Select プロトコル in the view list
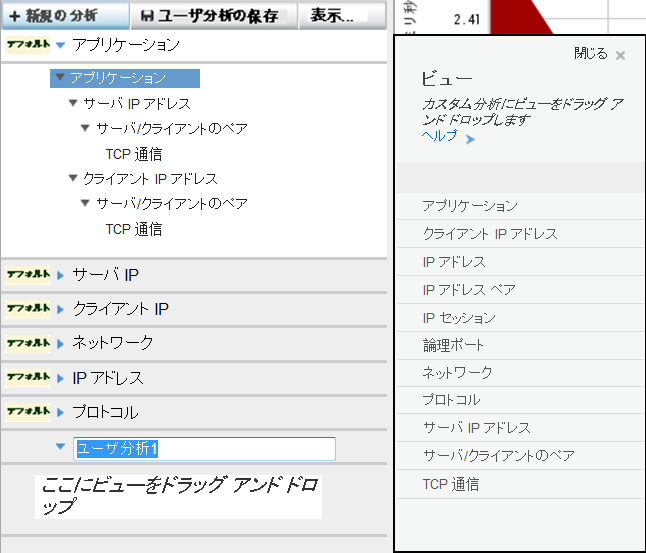Image resolution: width=646 pixels, height=553 pixels. tap(521, 400)
